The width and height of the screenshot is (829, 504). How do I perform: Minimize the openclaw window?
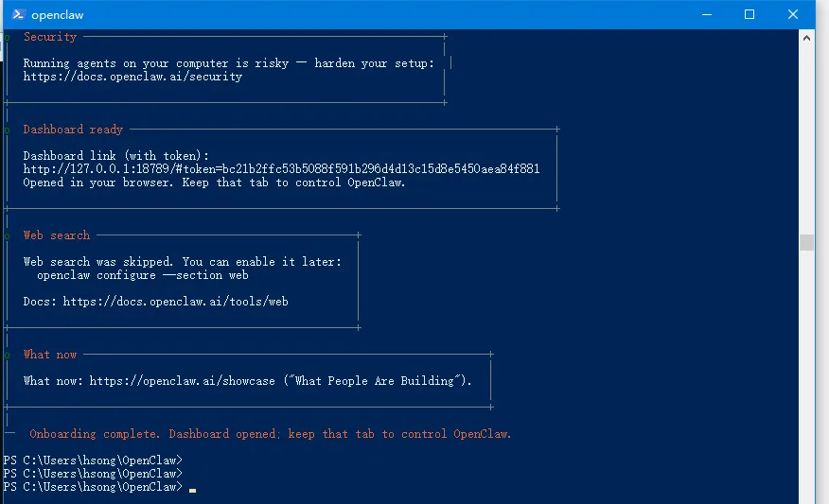click(706, 14)
